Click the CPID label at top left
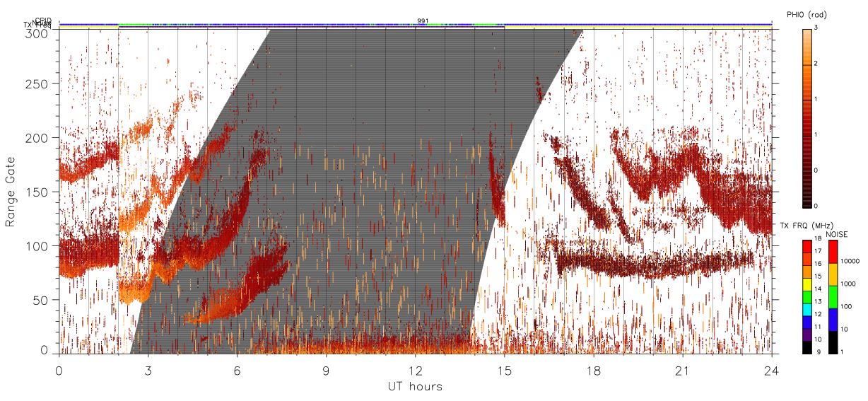Image resolution: width=868 pixels, height=401 pixels. tap(43, 21)
